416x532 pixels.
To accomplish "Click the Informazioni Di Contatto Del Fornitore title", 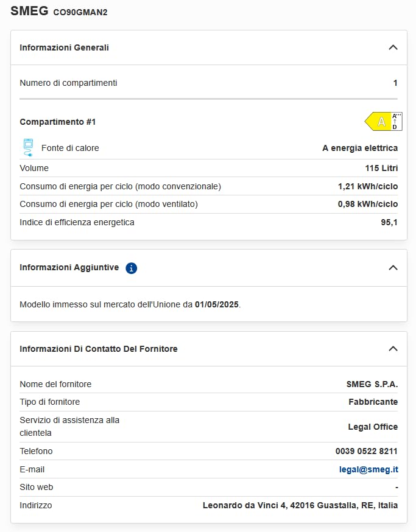I will [99, 349].
